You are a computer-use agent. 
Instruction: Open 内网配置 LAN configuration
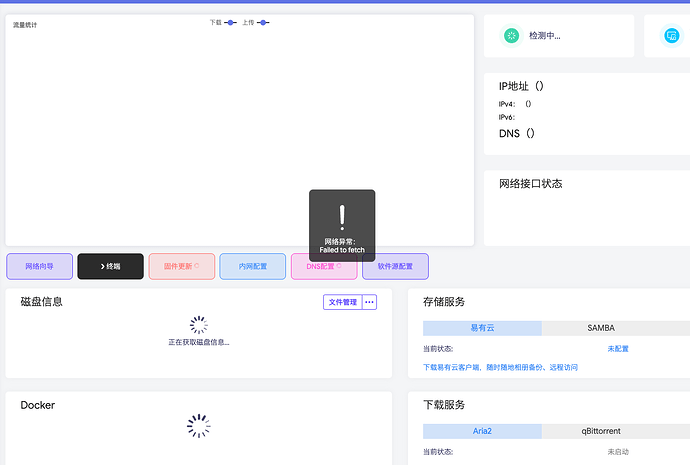(253, 266)
